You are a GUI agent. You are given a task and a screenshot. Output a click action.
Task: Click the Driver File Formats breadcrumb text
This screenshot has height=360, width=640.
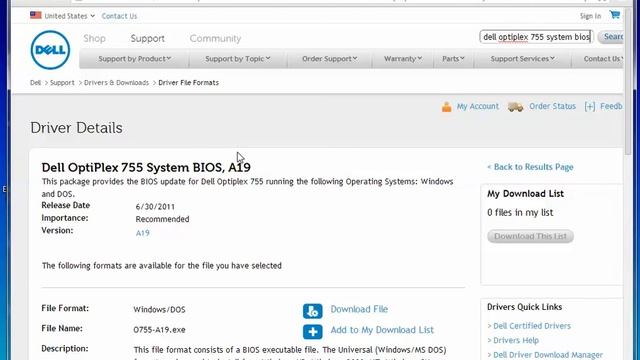(189, 82)
